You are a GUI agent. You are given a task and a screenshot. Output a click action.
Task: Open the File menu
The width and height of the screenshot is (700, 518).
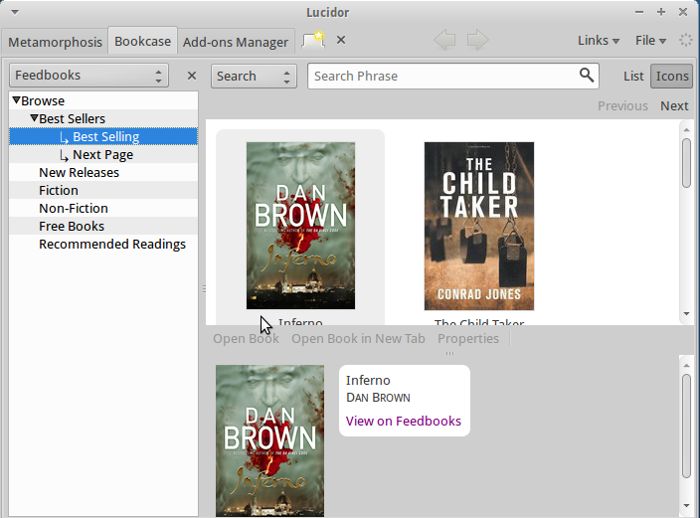pos(650,40)
